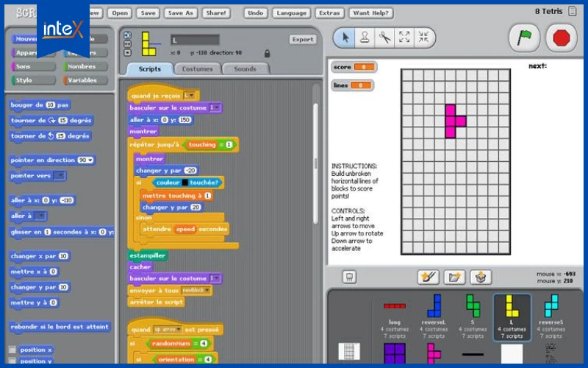Open the L dropdown in 'quand je reçois'
Image resolution: width=588 pixels, height=368 pixels.
(189, 96)
